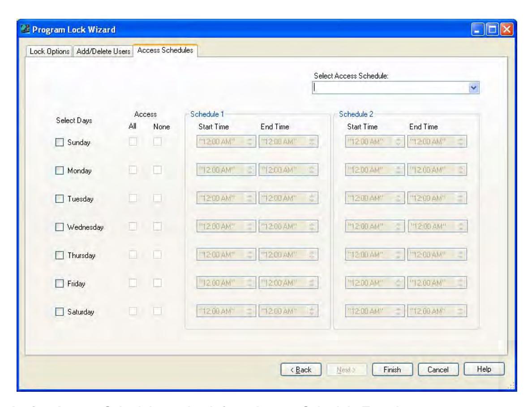Click Monday Schedule 2 End Time field

(437, 169)
